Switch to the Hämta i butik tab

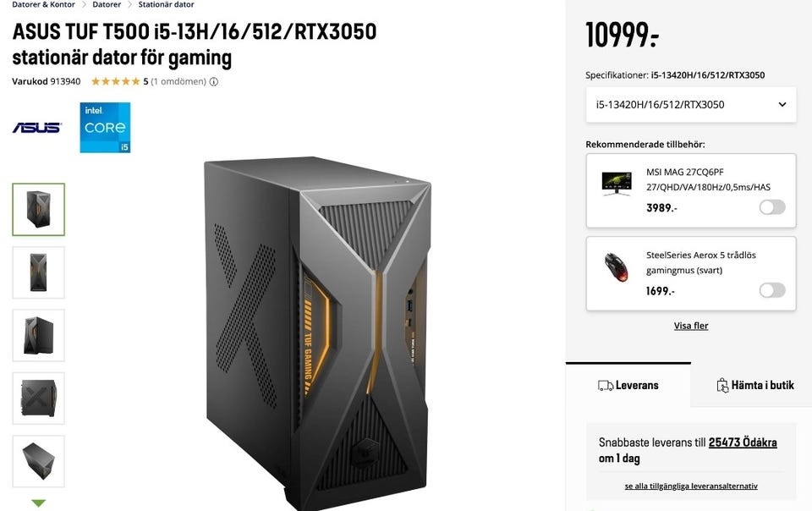(x=755, y=385)
